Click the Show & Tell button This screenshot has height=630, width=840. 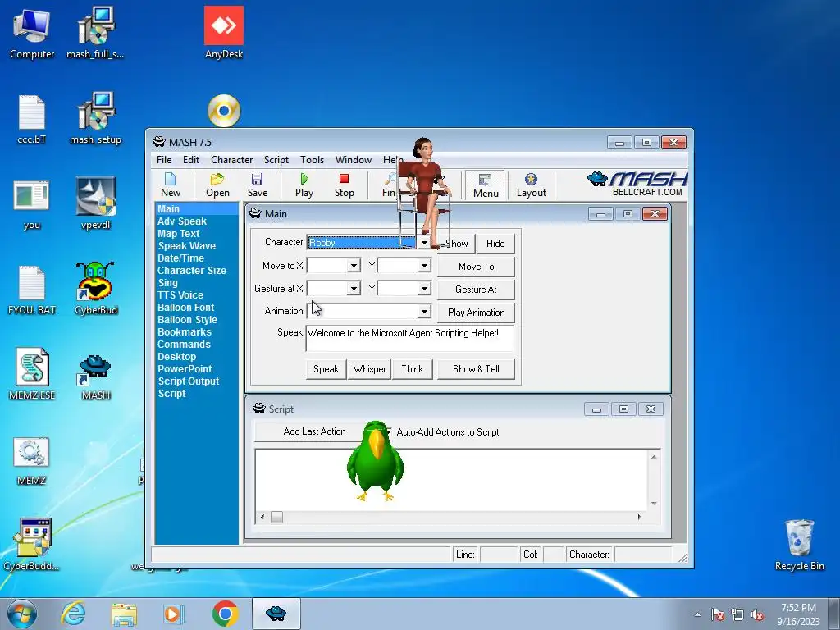[x=476, y=369]
